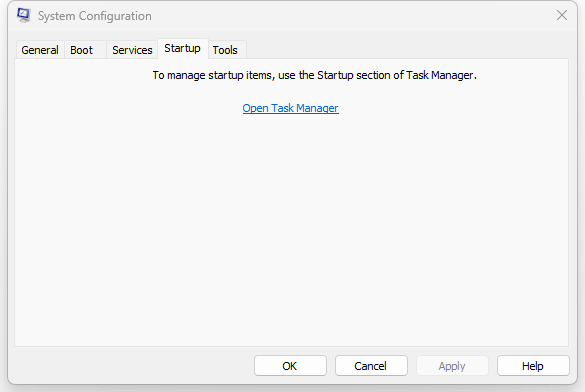Click the greyed-out Apply button
585x392 pixels.
click(x=452, y=366)
